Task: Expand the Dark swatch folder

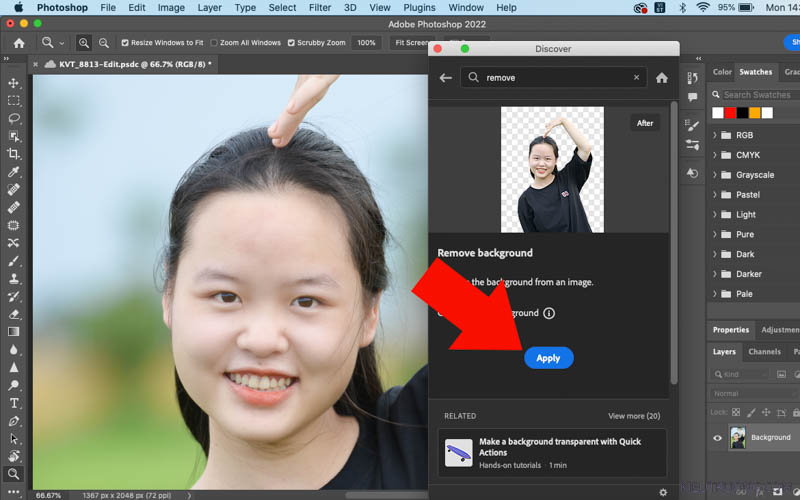Action: click(x=715, y=254)
